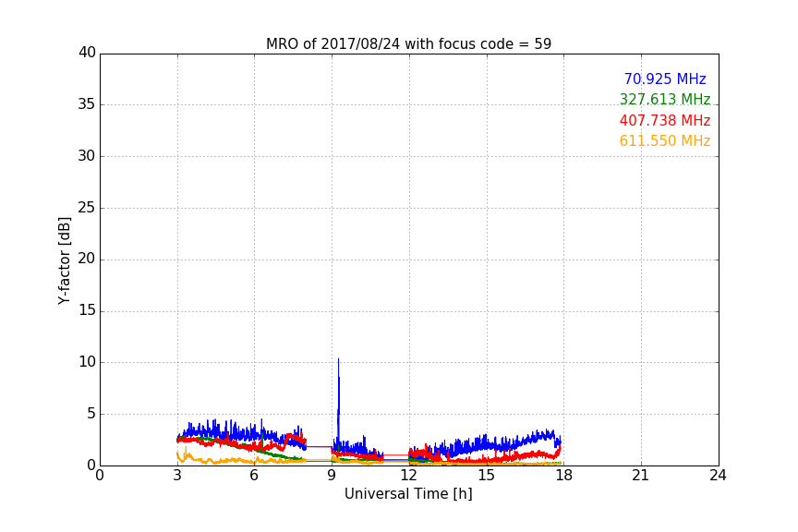Click the y-axis tick label 40
The width and height of the screenshot is (798, 532).
click(x=87, y=53)
